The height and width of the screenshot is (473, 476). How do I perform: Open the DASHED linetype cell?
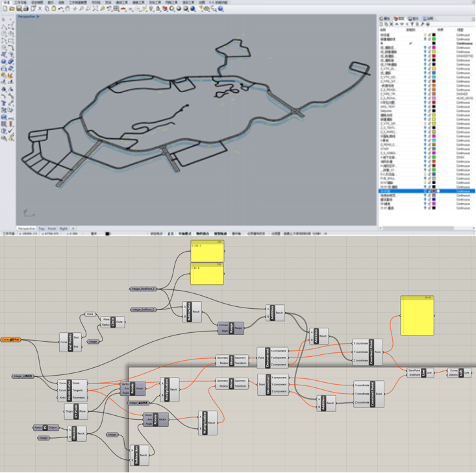(462, 93)
